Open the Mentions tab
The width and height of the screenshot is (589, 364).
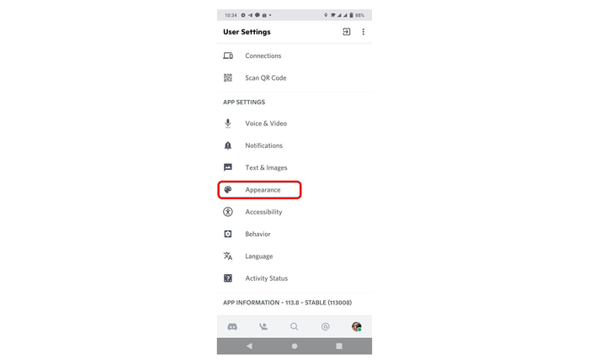[326, 327]
